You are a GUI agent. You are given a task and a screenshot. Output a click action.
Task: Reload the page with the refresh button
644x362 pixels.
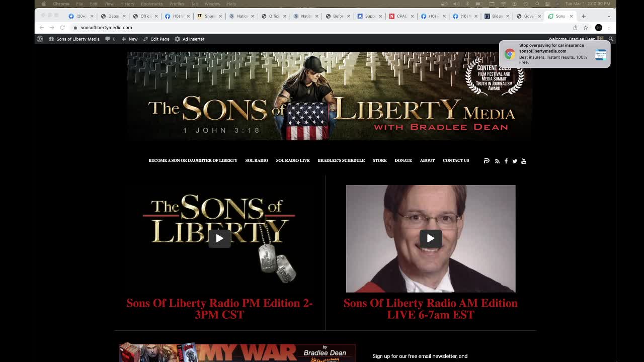pyautogui.click(x=62, y=28)
